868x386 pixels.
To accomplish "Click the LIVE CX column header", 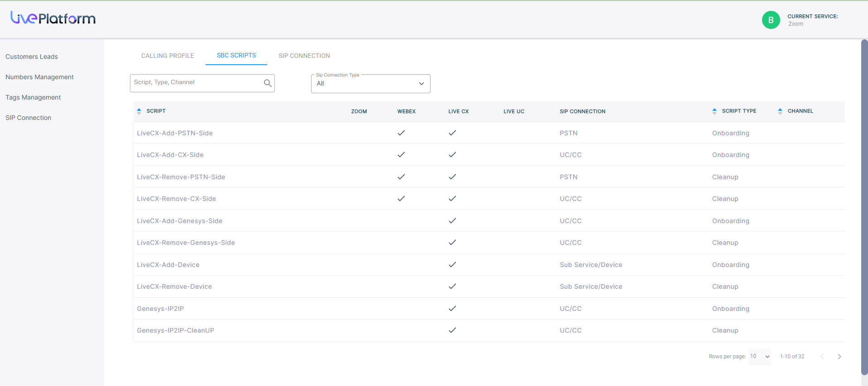I will click(x=459, y=111).
